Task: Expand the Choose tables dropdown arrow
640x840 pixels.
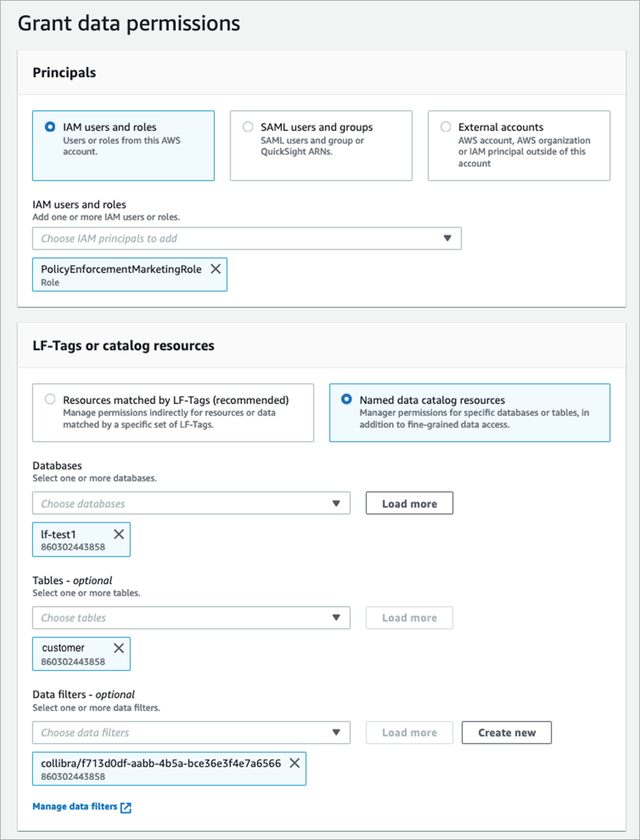Action: tap(336, 617)
